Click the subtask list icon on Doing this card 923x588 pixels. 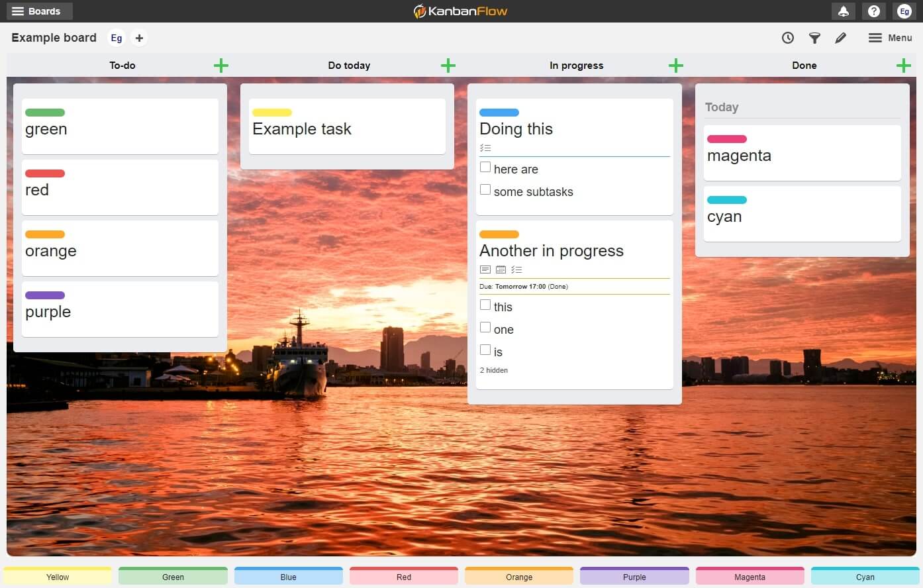coord(485,148)
